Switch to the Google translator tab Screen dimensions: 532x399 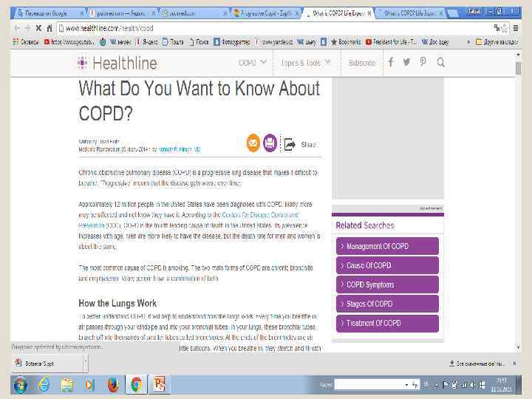(x=47, y=13)
